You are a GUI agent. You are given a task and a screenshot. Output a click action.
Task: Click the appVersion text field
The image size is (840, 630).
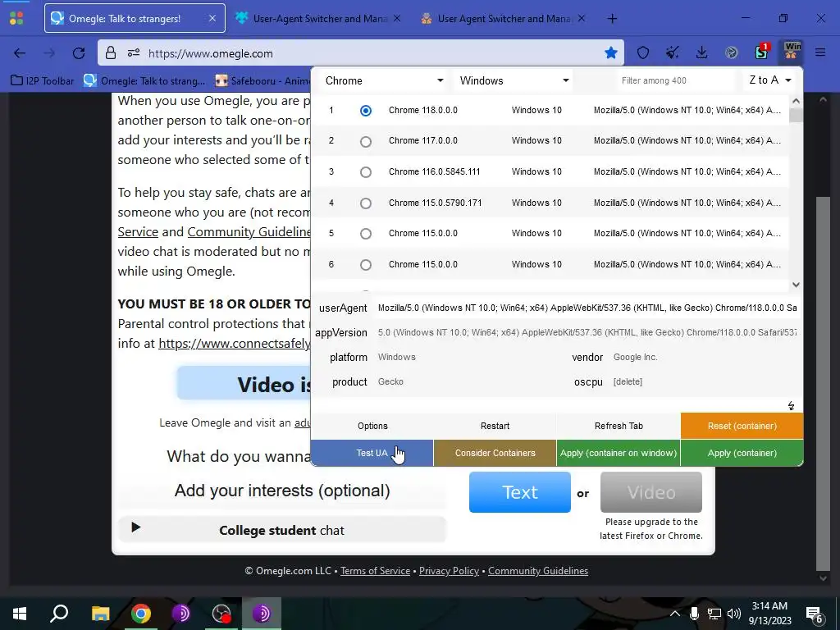click(x=587, y=332)
